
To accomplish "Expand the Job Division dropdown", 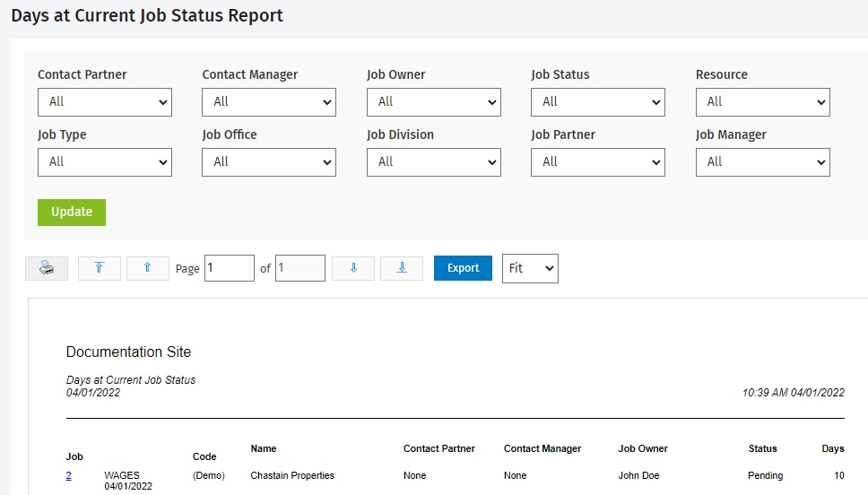I will click(434, 162).
